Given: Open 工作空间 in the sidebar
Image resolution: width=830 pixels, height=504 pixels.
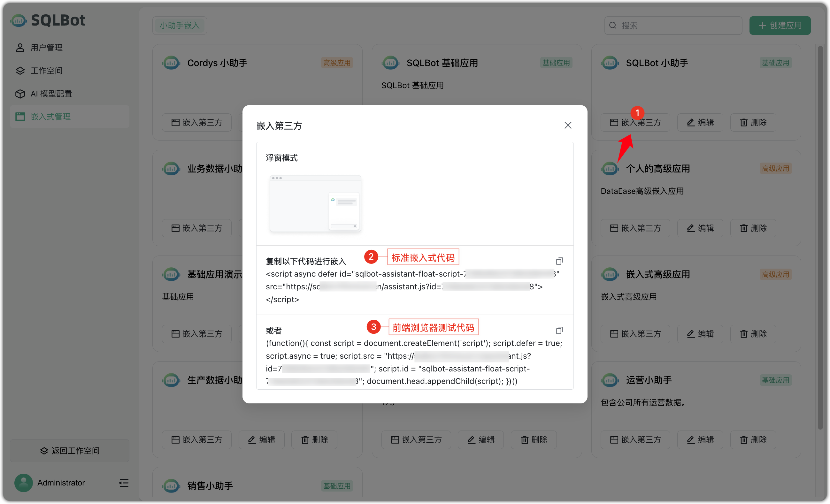Looking at the screenshot, I should [x=47, y=70].
